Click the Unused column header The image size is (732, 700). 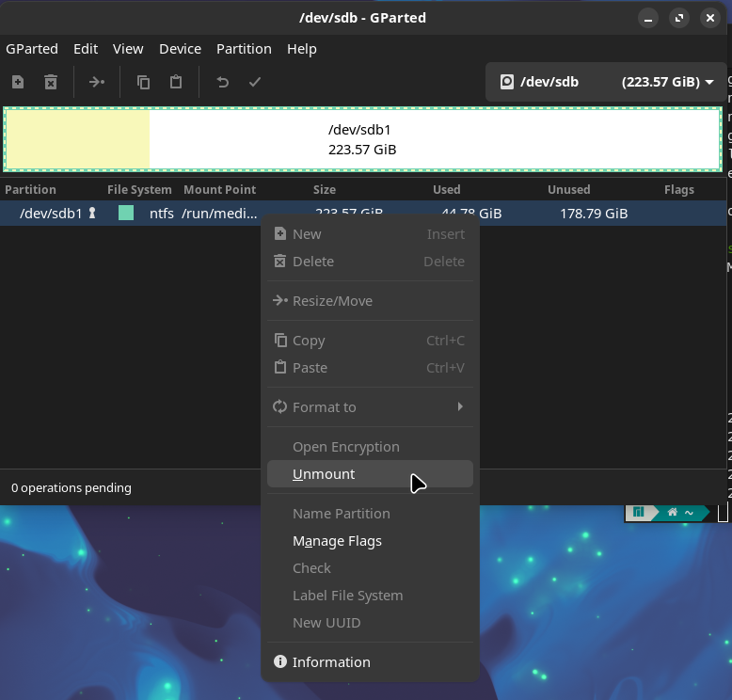(x=568, y=190)
